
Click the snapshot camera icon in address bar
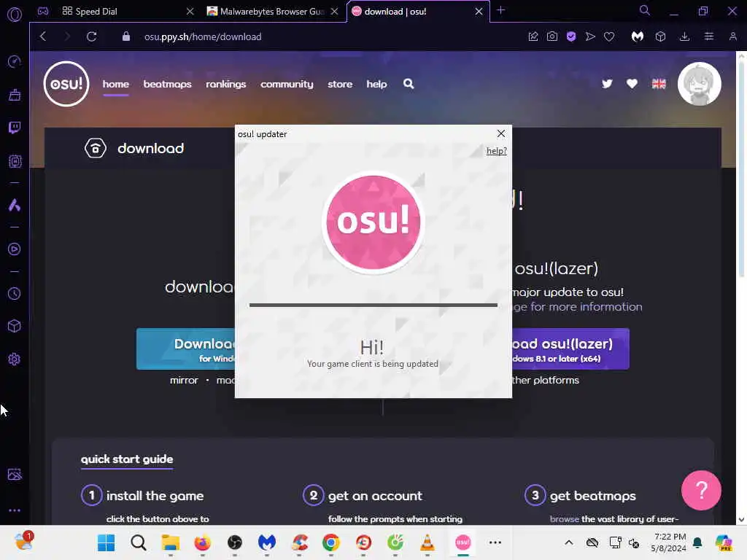(552, 36)
